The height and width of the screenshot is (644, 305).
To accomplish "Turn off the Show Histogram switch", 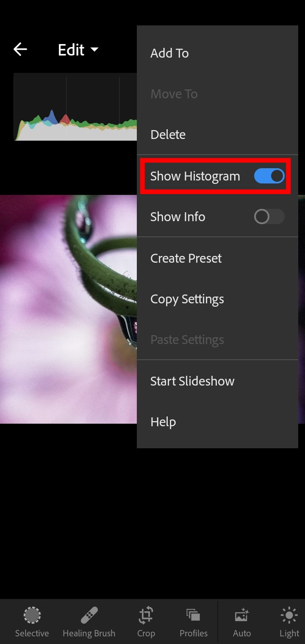I will click(269, 176).
